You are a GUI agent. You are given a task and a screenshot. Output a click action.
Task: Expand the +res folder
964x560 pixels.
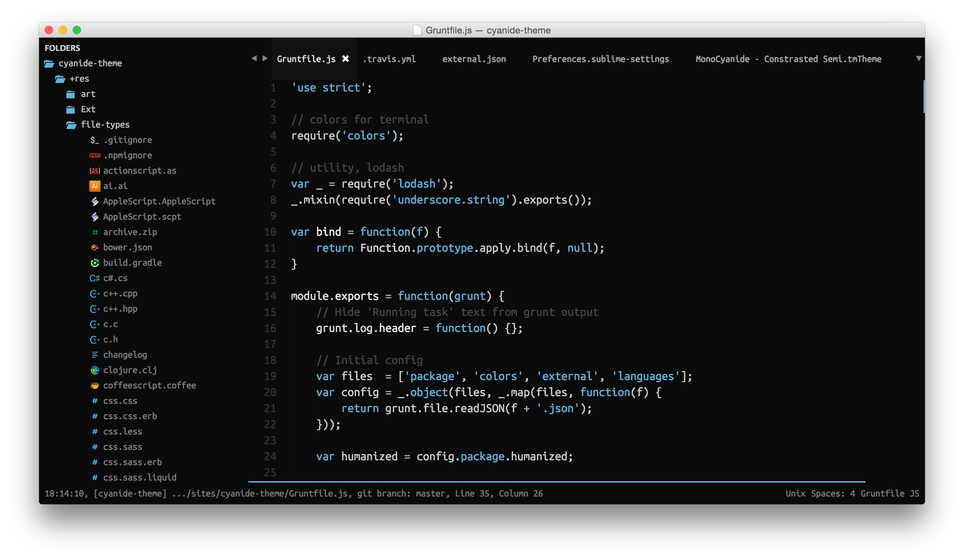pos(79,78)
